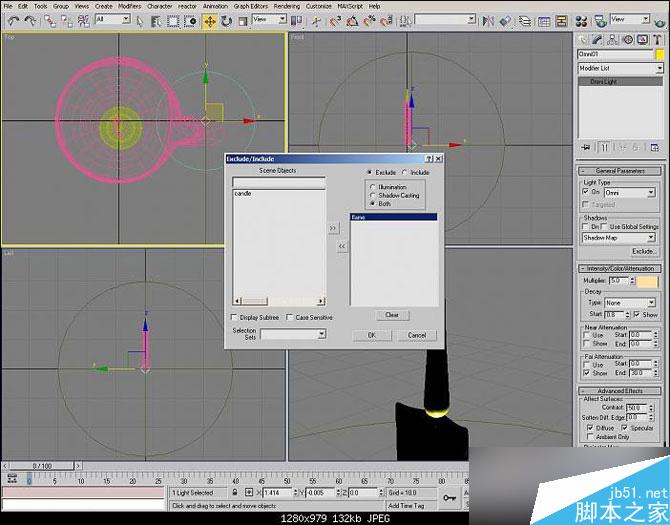Switch to Modify command panel tab

597,40
